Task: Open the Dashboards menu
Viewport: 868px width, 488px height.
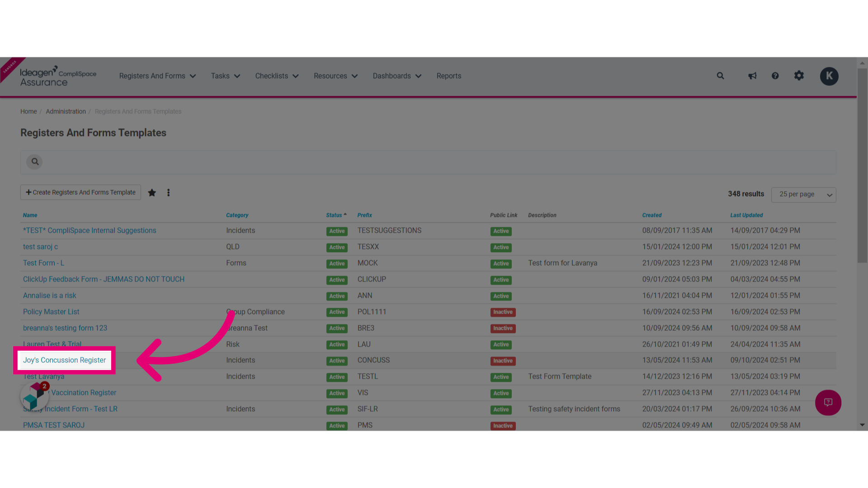Action: tap(396, 76)
